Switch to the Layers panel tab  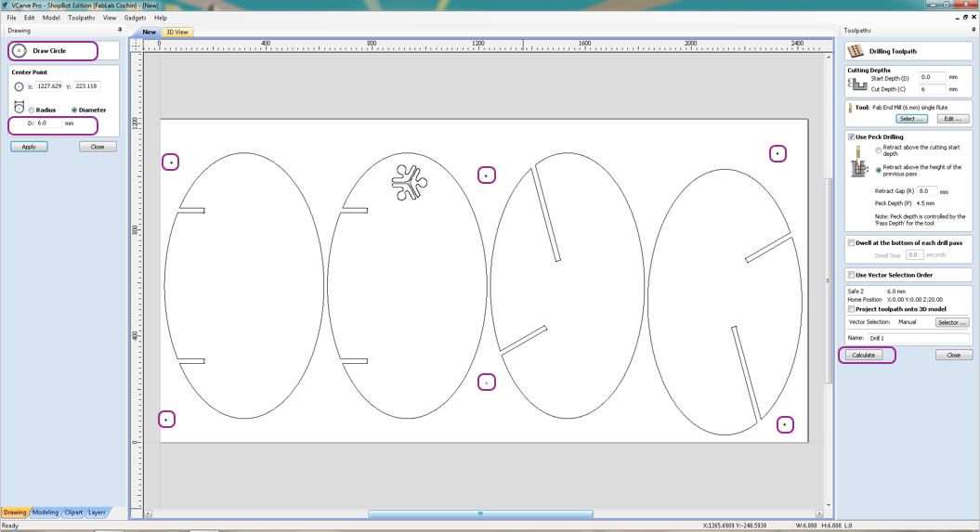click(x=97, y=512)
